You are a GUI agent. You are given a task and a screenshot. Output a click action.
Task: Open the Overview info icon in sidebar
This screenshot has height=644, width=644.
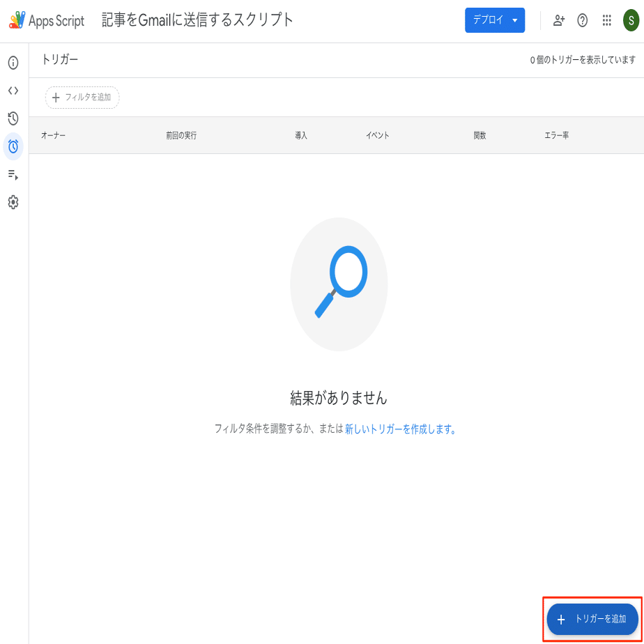coord(13,63)
